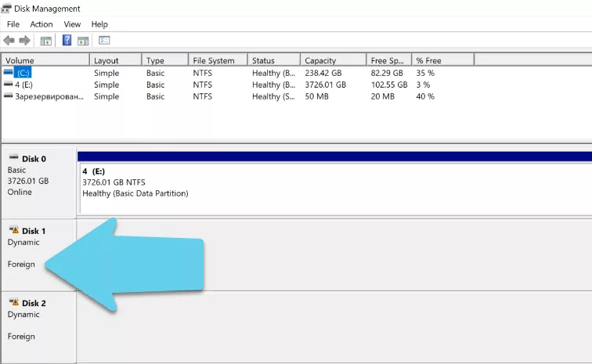The width and height of the screenshot is (592, 364).
Task: Click the Forward arrow toolbar icon
Action: tap(24, 40)
